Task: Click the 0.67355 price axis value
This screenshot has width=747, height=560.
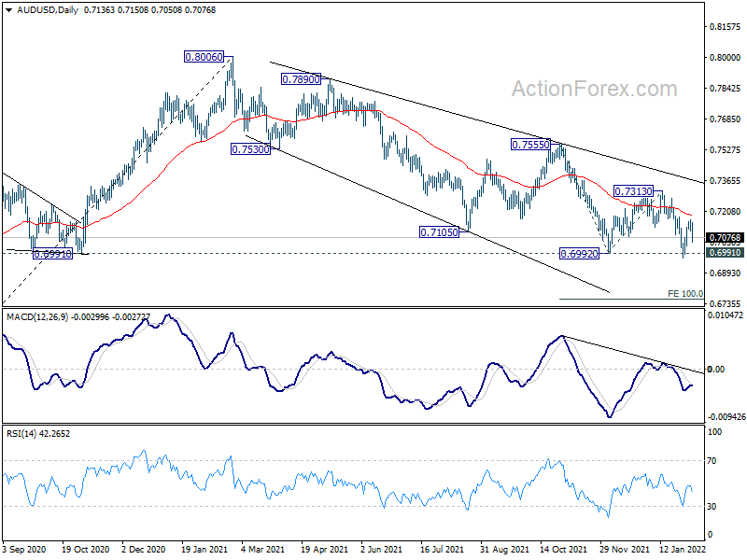Action: click(726, 303)
